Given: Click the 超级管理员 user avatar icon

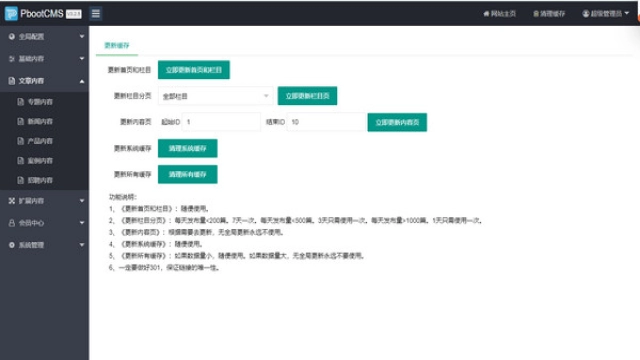Looking at the screenshot, I should [586, 14].
